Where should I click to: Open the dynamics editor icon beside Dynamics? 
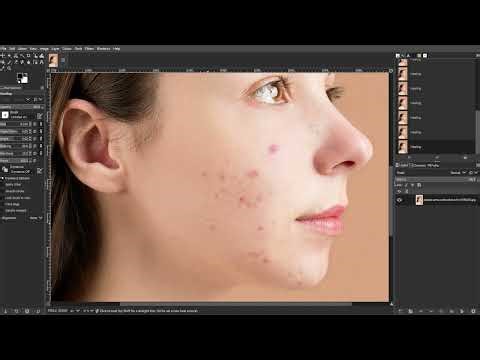pos(40,170)
